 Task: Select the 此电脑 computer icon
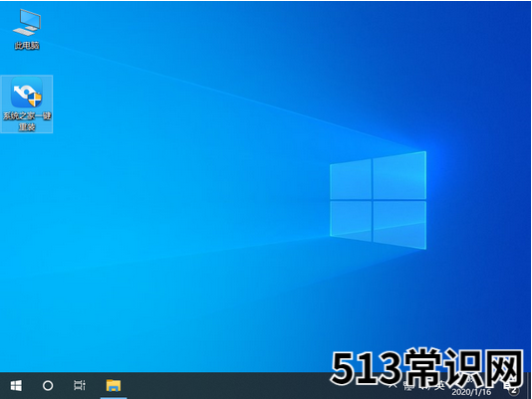tap(27, 22)
